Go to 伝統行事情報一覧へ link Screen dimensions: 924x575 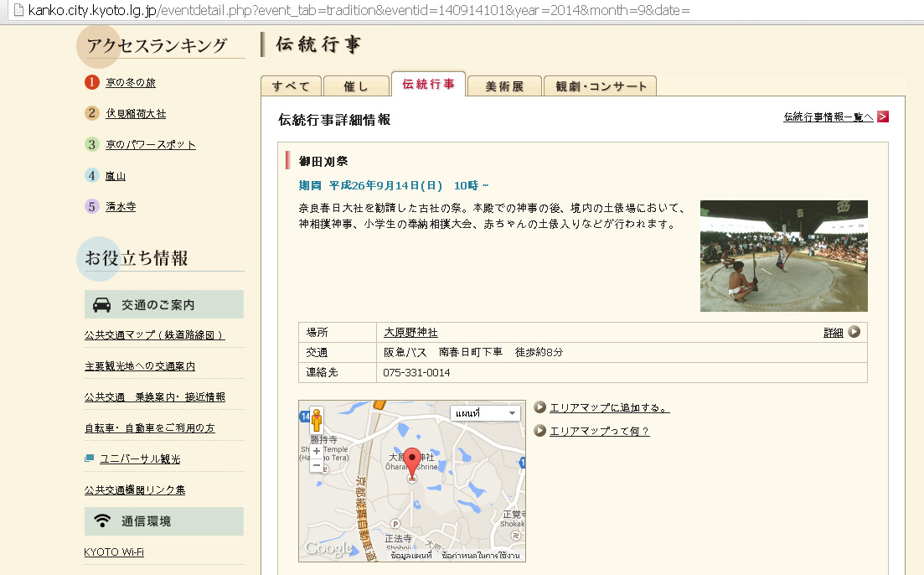pos(828,117)
